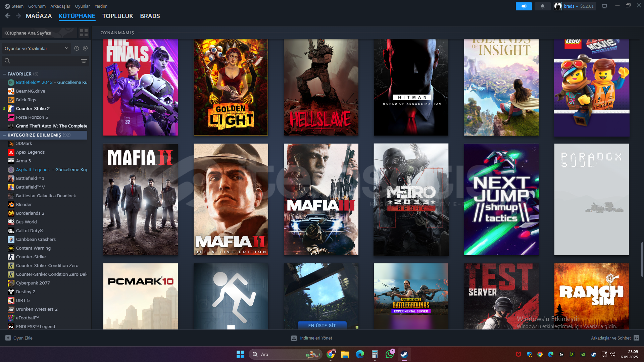Click EN ÜSTE GİT button

(322, 325)
